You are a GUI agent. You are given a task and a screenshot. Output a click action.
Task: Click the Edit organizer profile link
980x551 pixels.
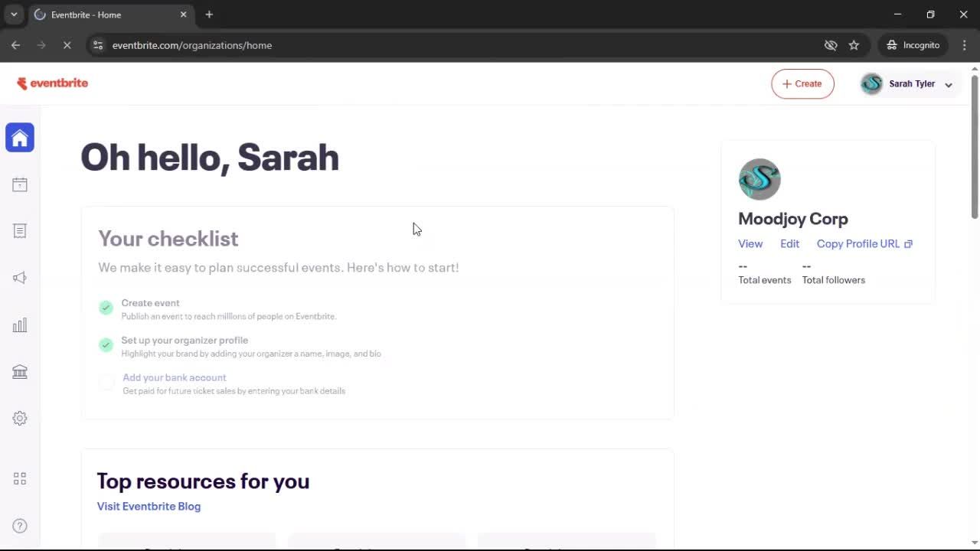[x=789, y=243]
